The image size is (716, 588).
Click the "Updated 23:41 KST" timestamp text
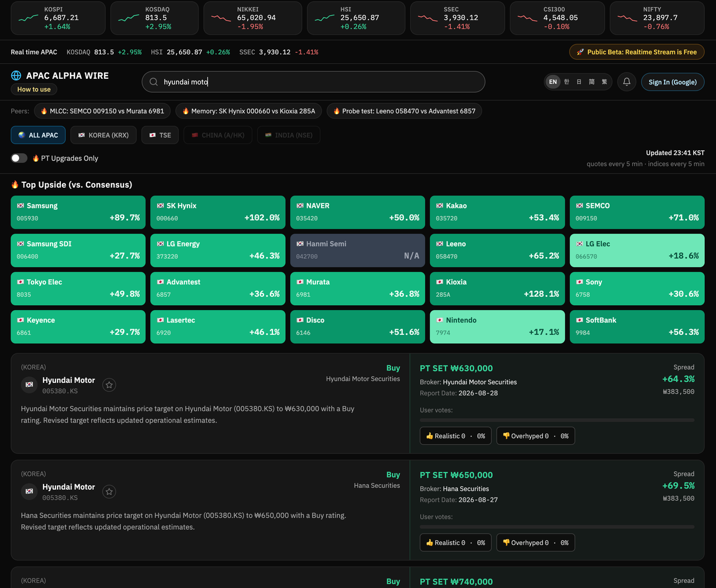(x=675, y=153)
